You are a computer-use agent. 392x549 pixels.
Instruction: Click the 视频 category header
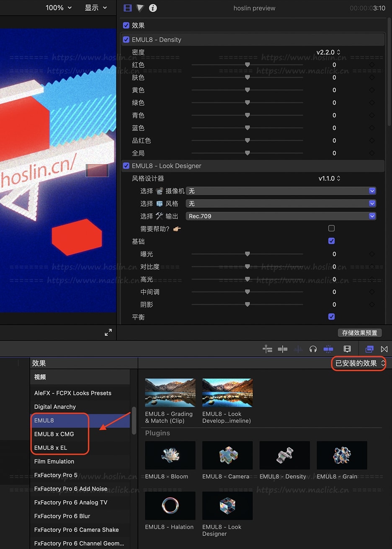[80, 377]
